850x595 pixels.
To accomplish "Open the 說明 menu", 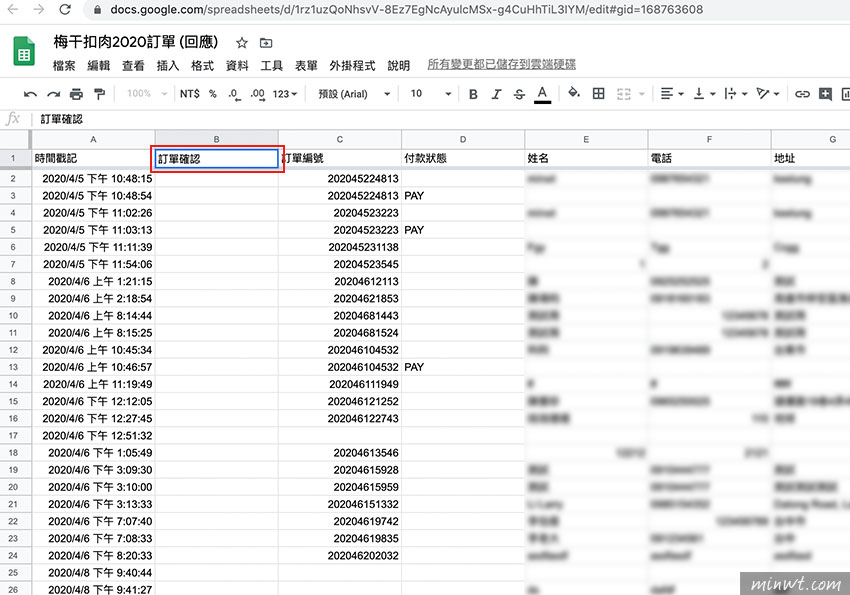I will click(398, 66).
